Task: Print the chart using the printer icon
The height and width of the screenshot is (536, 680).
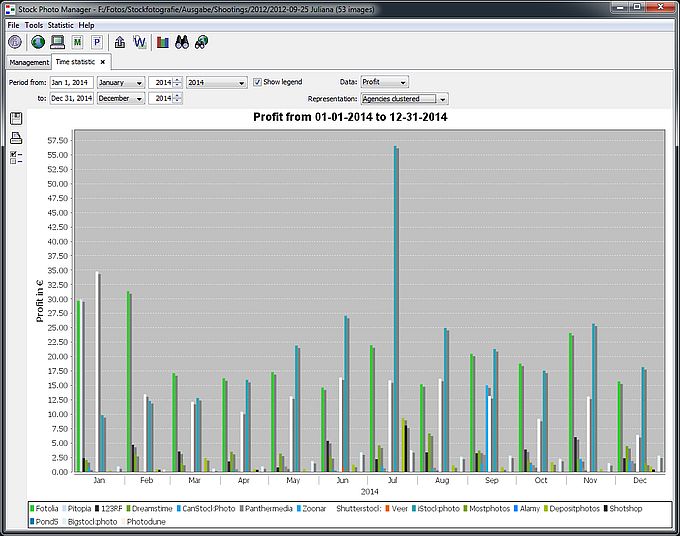Action: 16,138
